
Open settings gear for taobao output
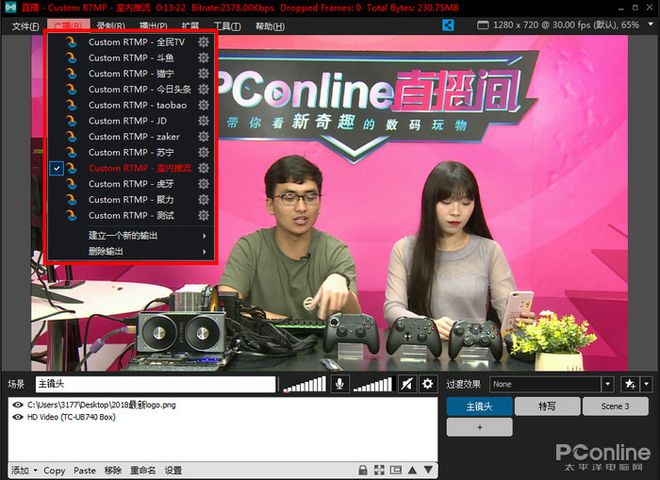[203, 105]
